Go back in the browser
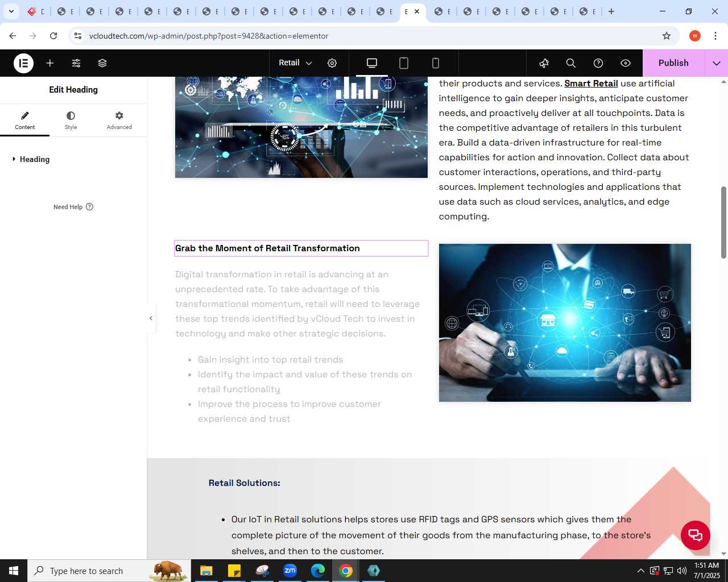The height and width of the screenshot is (582, 728). pyautogui.click(x=13, y=36)
